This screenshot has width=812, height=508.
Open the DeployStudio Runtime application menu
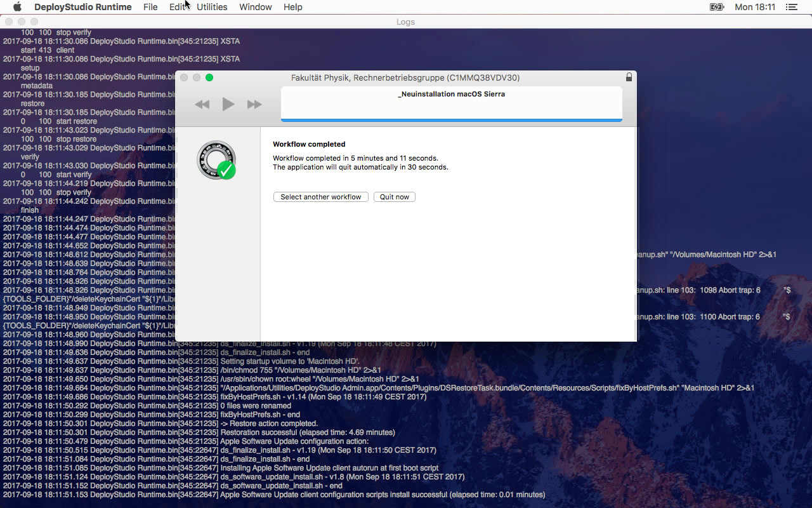(83, 7)
